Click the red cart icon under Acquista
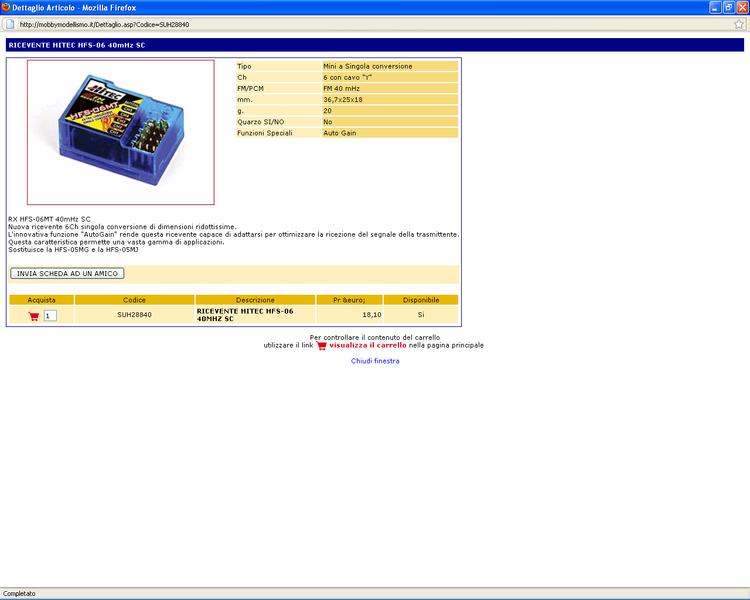This screenshot has width=750, height=600. coord(33,316)
